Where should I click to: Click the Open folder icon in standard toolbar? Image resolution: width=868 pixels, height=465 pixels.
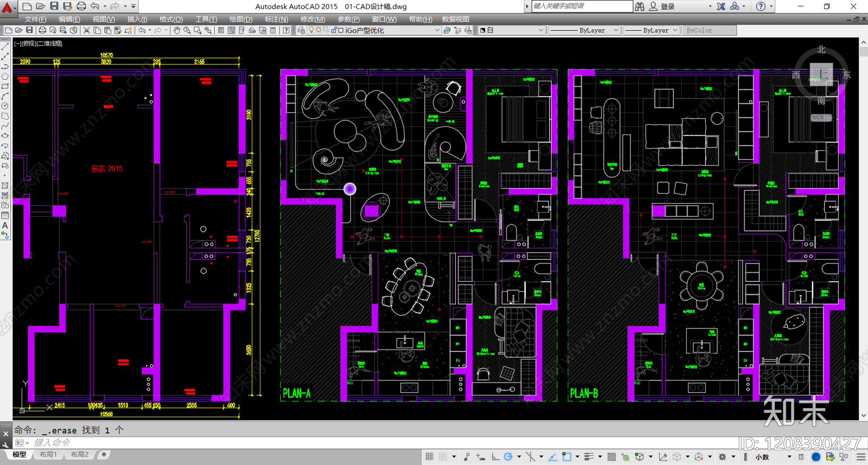19,30
